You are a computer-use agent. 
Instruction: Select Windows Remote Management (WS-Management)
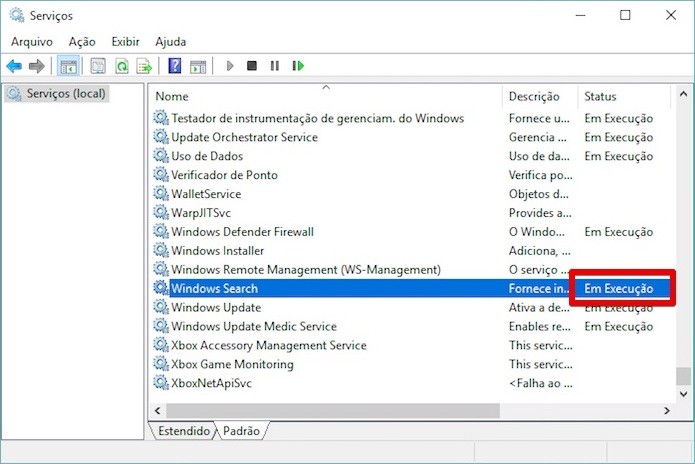[x=306, y=270]
